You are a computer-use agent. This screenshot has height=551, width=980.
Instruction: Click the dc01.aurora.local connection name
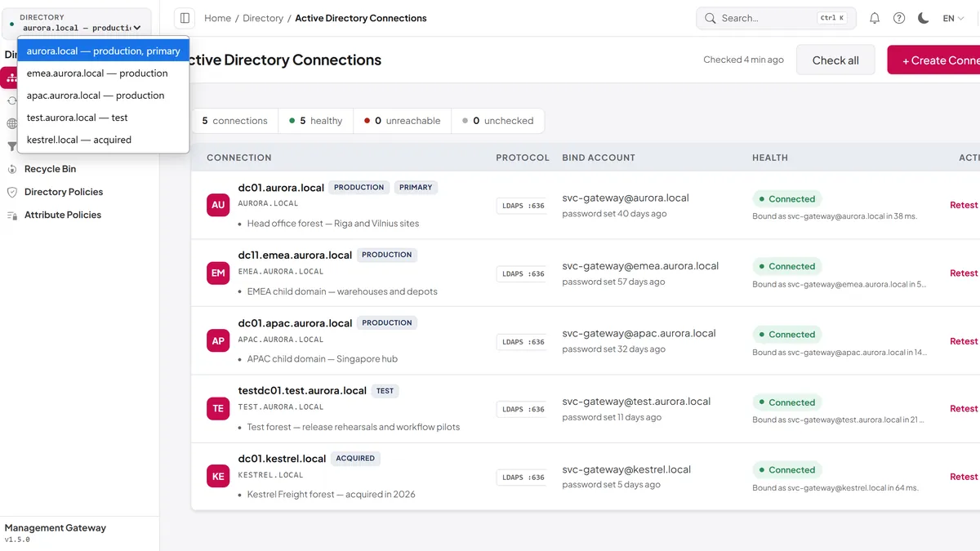[x=281, y=188]
